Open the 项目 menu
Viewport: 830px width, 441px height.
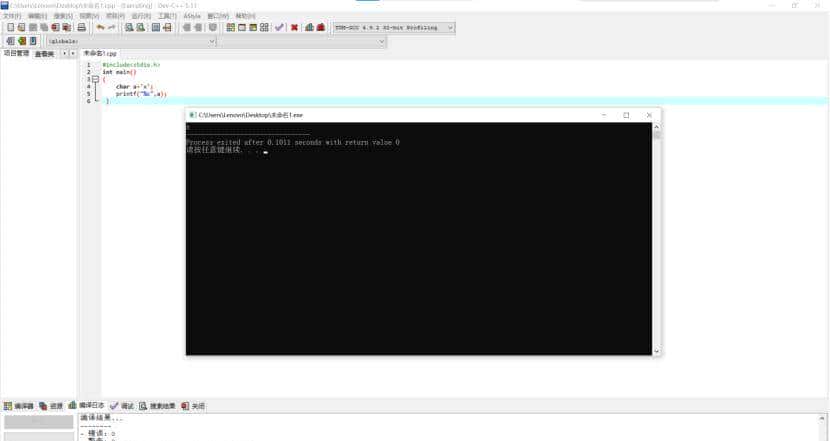[115, 16]
